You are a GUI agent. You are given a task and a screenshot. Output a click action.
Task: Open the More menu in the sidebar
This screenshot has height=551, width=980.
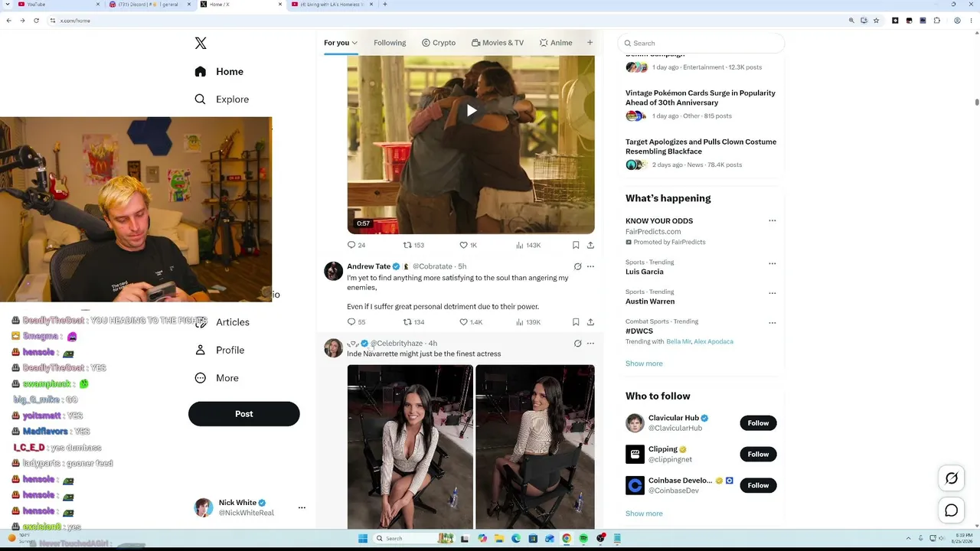pyautogui.click(x=217, y=378)
